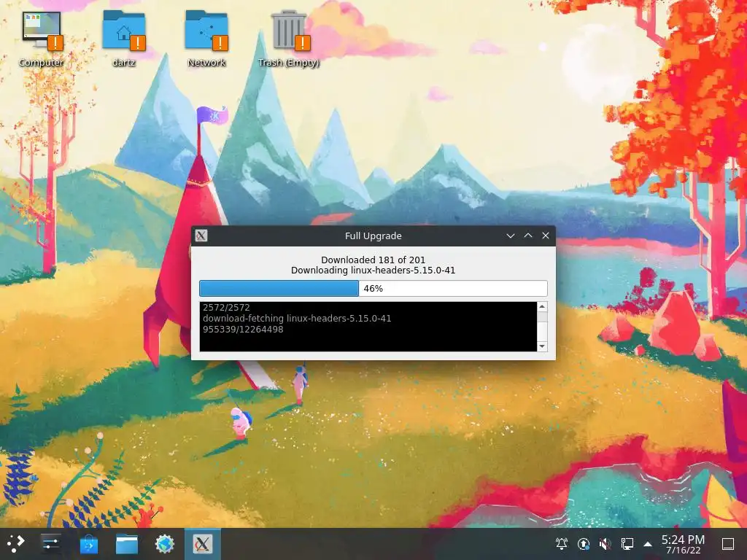Open the dartz home folder icon
This screenshot has width=747, height=560.
click(x=124, y=39)
